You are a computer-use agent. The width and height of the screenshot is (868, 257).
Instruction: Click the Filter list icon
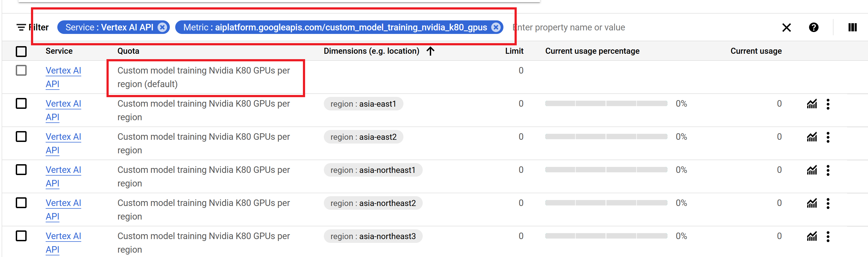(x=21, y=27)
